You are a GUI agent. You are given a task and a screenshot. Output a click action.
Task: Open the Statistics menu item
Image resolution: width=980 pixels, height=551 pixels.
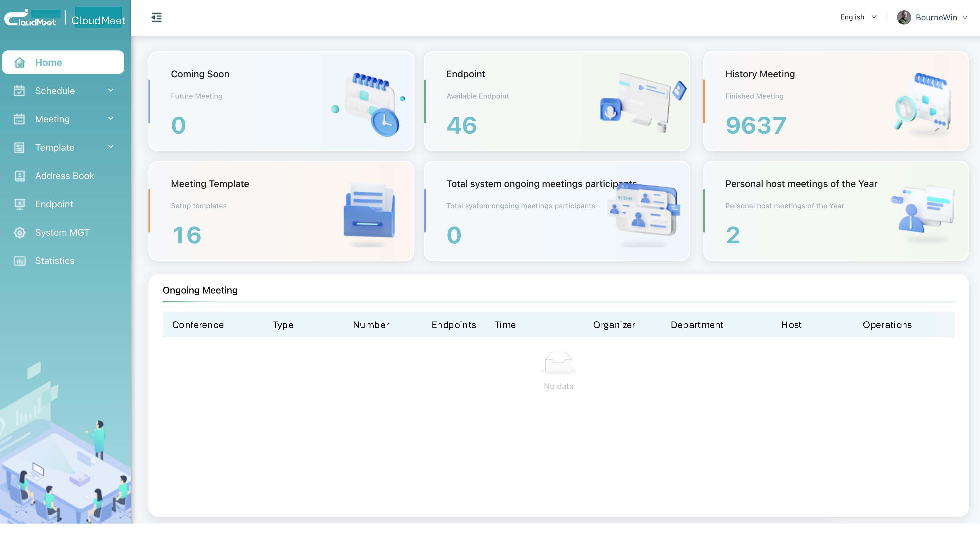click(x=55, y=261)
